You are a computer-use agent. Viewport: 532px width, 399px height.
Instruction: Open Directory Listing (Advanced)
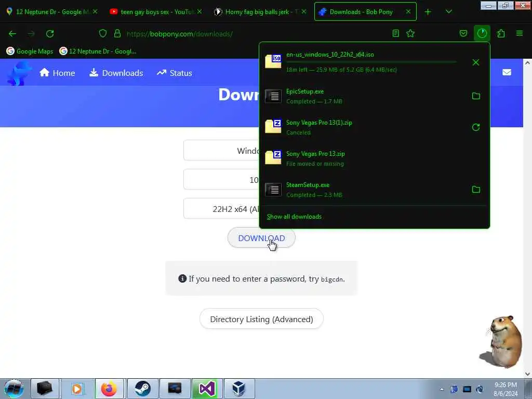pyautogui.click(x=261, y=319)
